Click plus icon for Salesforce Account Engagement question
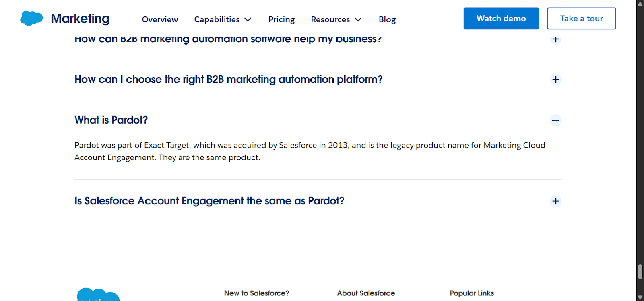 555,201
